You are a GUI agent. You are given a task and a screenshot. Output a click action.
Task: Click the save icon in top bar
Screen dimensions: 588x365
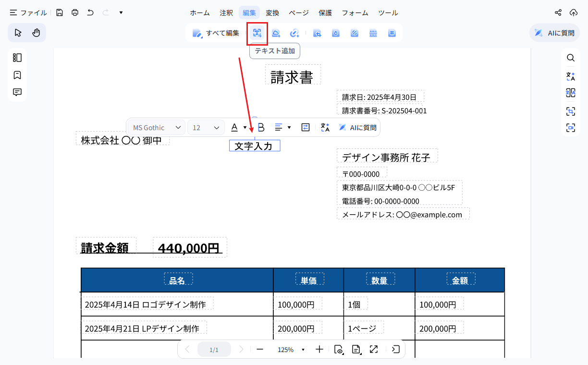pos(60,12)
